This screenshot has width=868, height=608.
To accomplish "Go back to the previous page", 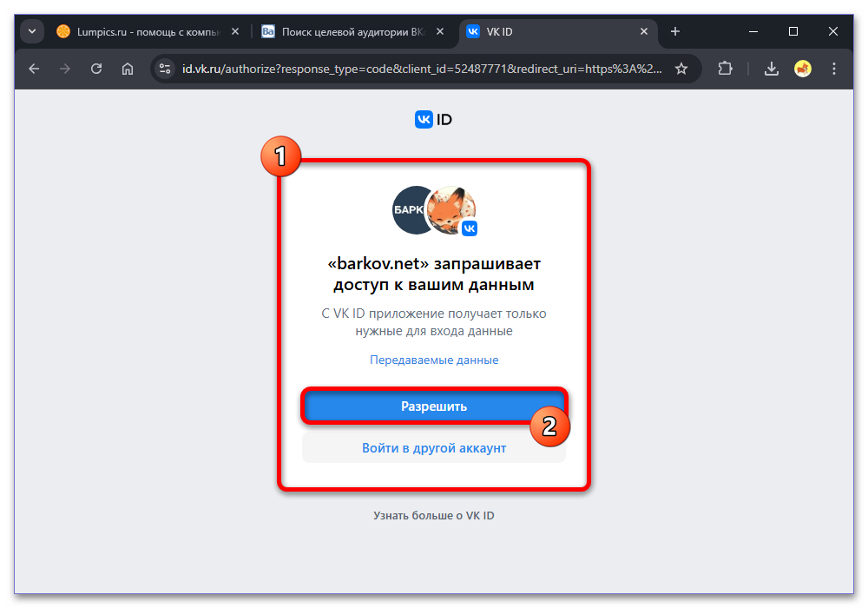I will [x=34, y=69].
